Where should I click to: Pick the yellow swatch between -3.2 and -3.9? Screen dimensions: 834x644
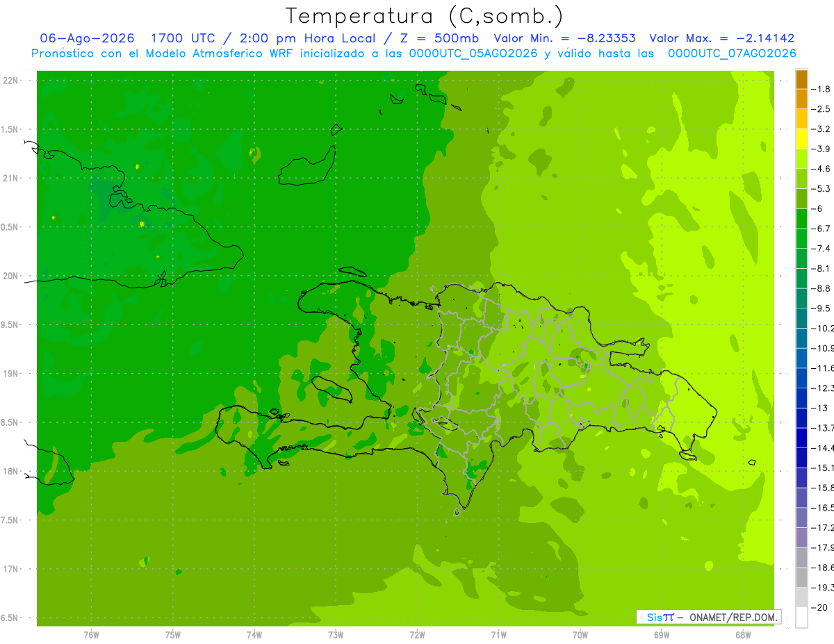801,138
